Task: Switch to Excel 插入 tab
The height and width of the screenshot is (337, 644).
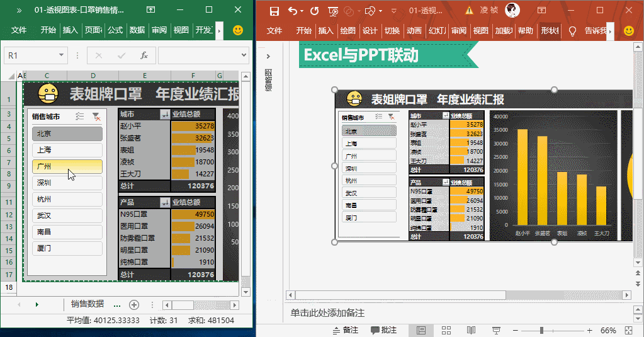Action: (71, 30)
